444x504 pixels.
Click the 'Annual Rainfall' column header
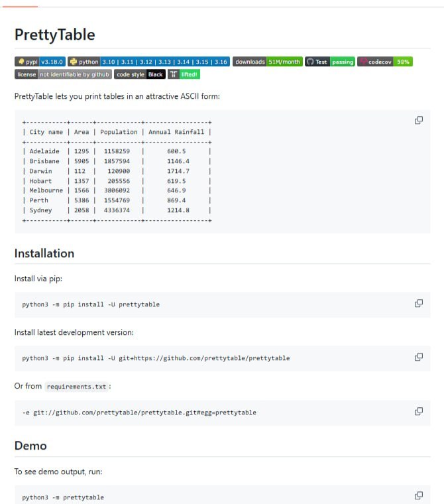tap(176, 132)
